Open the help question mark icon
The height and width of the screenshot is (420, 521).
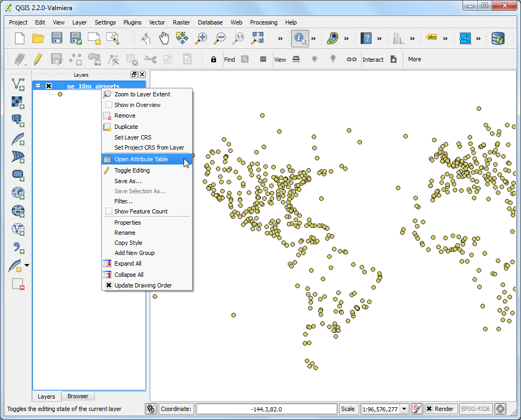(x=366, y=38)
